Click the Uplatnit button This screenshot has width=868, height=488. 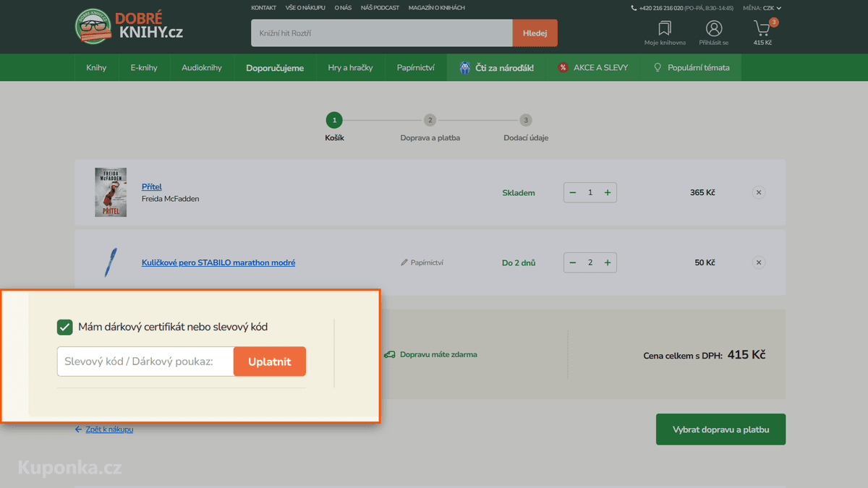[x=270, y=361]
